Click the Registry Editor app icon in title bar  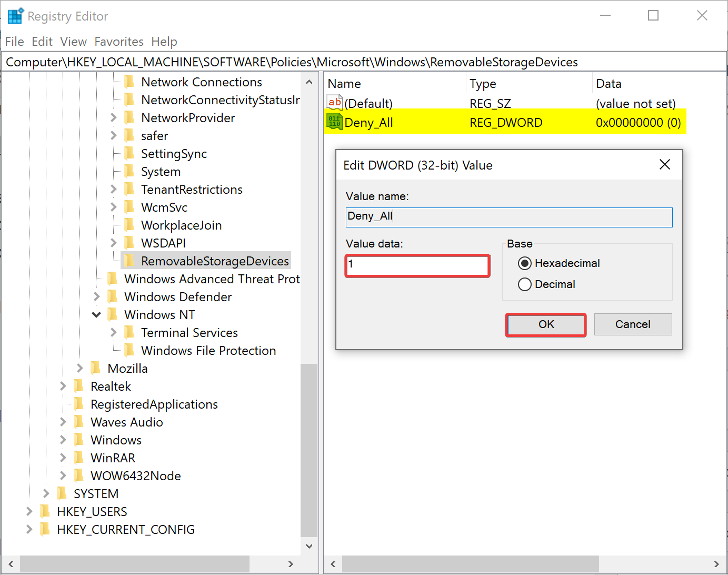point(15,16)
